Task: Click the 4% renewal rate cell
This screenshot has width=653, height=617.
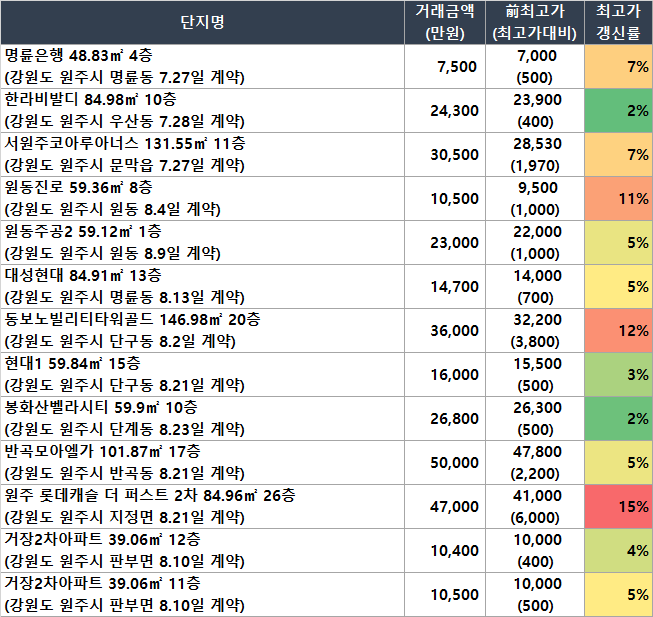Action: click(x=618, y=551)
